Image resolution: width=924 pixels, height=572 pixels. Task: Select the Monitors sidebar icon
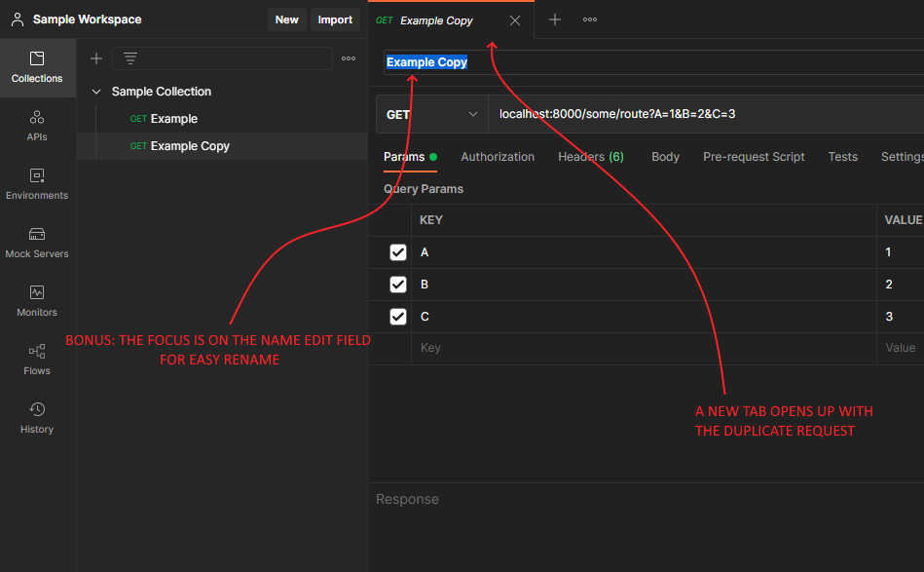pyautogui.click(x=37, y=302)
